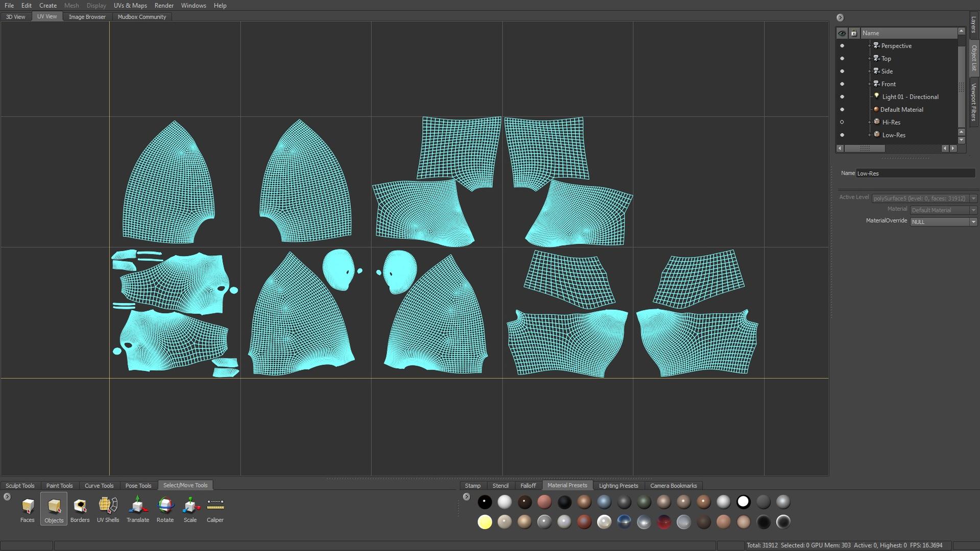The image size is (980, 551).
Task: Select the UV Shells tool
Action: pos(108,509)
